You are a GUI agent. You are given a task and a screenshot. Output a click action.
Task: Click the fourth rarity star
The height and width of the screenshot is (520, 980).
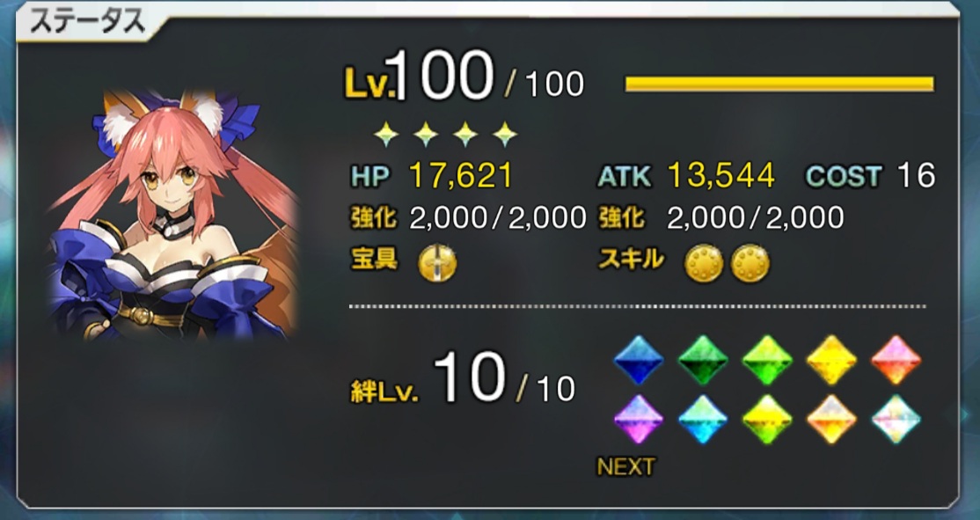click(x=504, y=134)
